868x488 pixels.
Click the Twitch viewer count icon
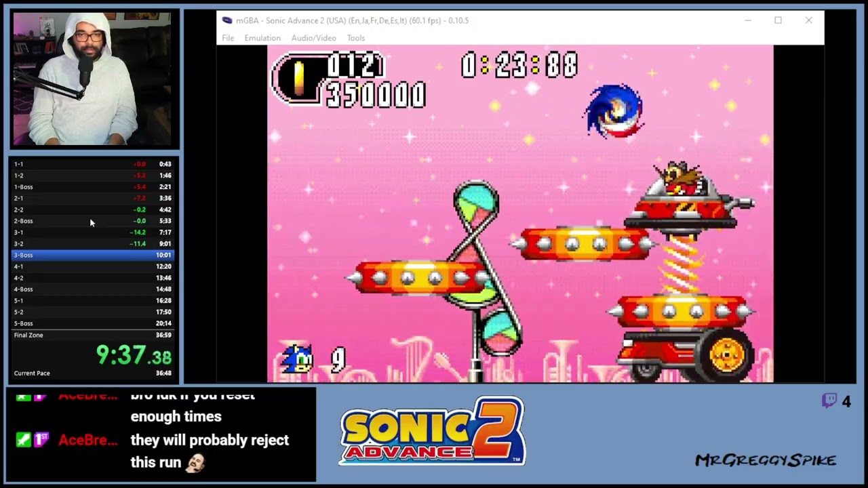[x=829, y=401]
